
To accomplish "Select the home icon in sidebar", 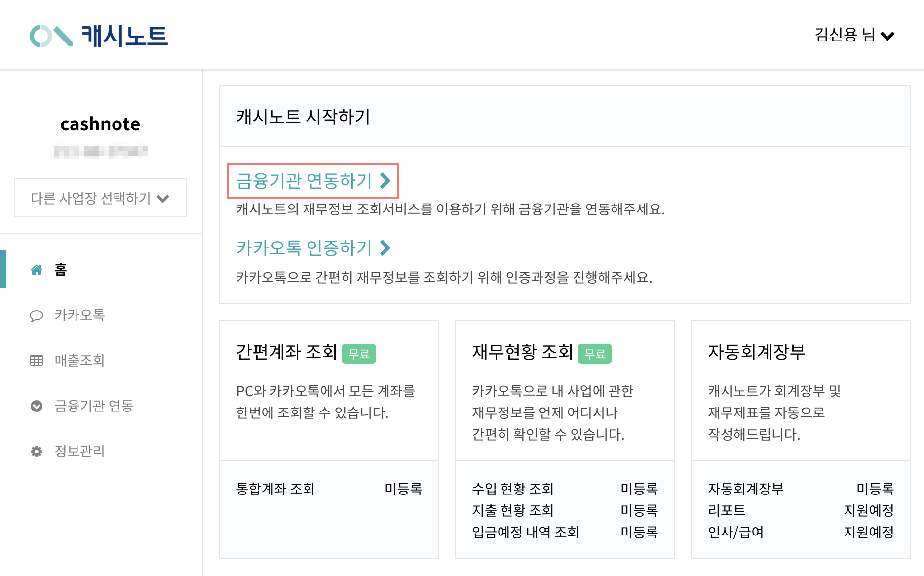I will tap(37, 270).
